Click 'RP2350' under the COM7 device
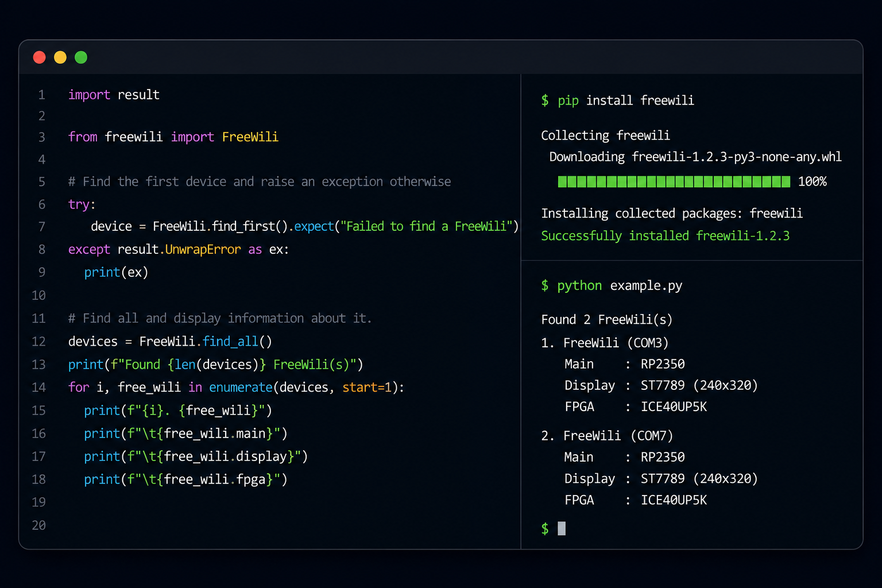882x588 pixels. point(663,458)
